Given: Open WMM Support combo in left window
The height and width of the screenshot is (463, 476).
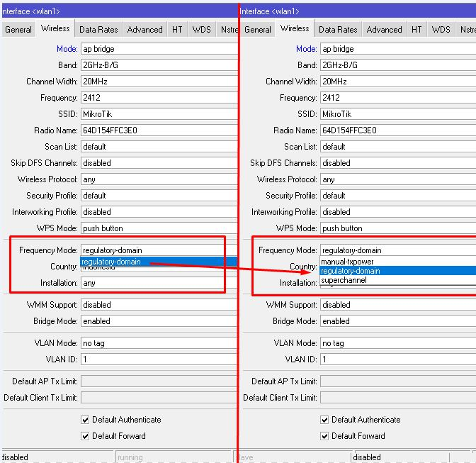Looking at the screenshot, I should click(x=159, y=305).
